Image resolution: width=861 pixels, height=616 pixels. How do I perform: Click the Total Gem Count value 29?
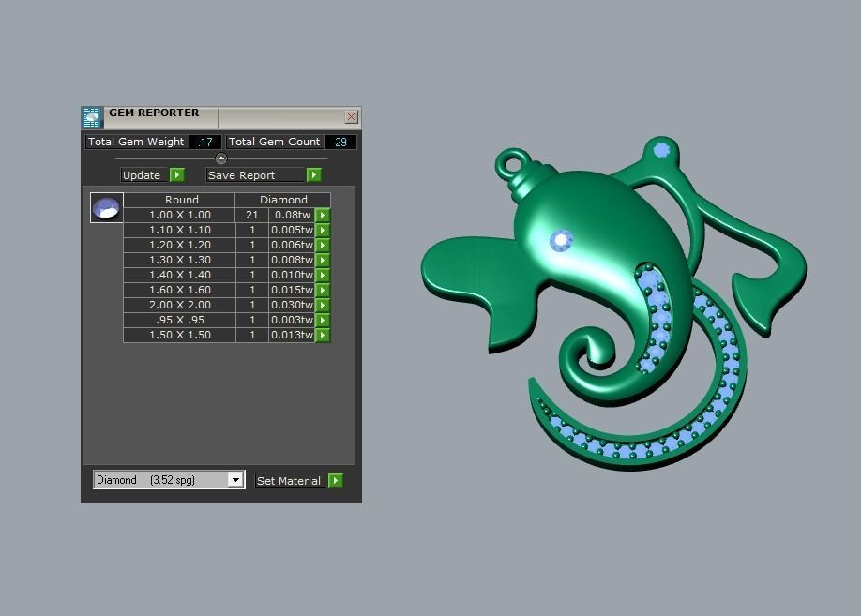[x=340, y=143]
